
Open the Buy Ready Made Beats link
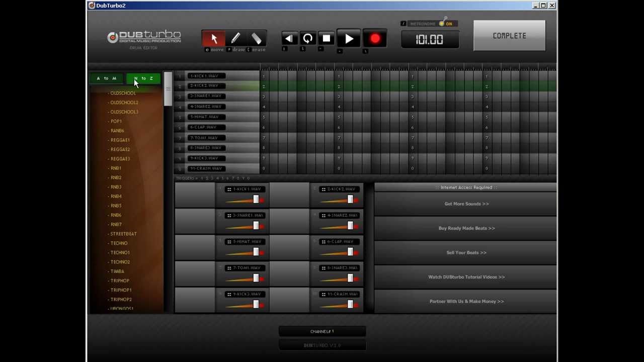click(466, 228)
